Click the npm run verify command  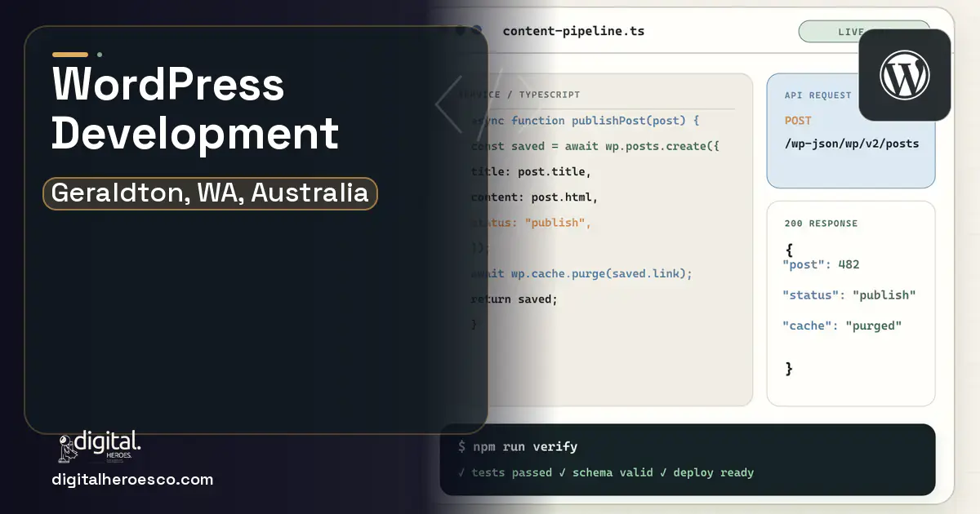pos(518,446)
